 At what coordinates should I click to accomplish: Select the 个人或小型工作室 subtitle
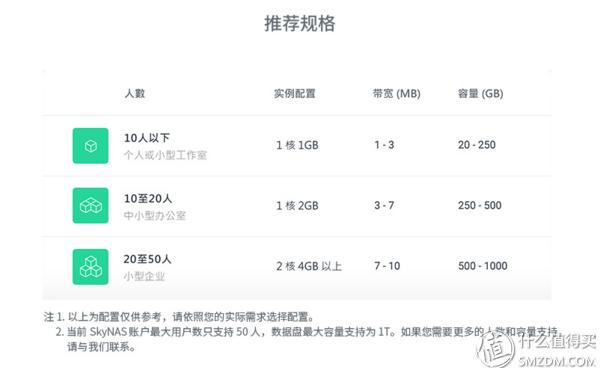click(x=165, y=155)
